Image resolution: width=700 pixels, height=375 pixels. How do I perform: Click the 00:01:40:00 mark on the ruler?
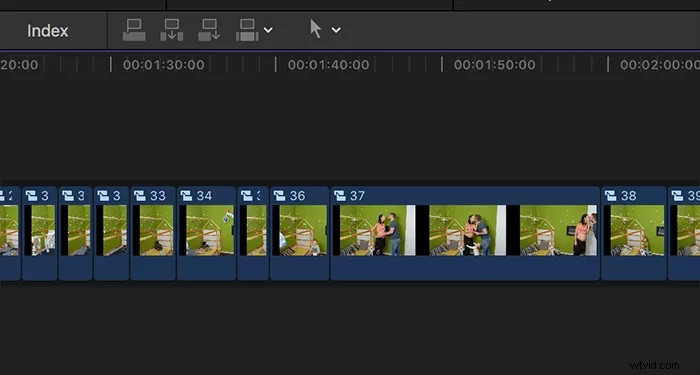click(328, 65)
